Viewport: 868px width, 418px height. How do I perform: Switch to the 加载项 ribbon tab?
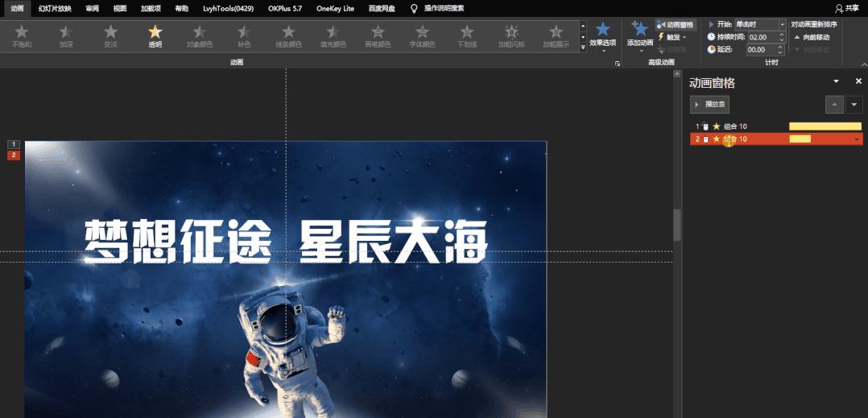point(150,8)
